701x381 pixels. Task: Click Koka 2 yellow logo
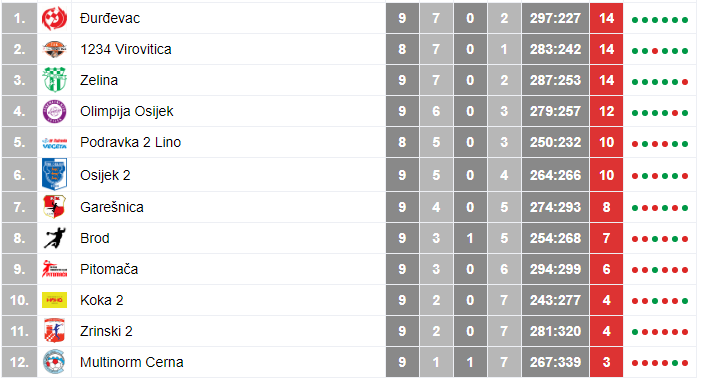[x=54, y=300]
